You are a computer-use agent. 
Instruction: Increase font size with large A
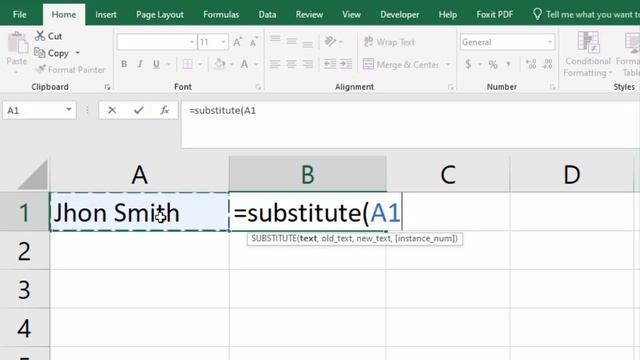(x=238, y=42)
